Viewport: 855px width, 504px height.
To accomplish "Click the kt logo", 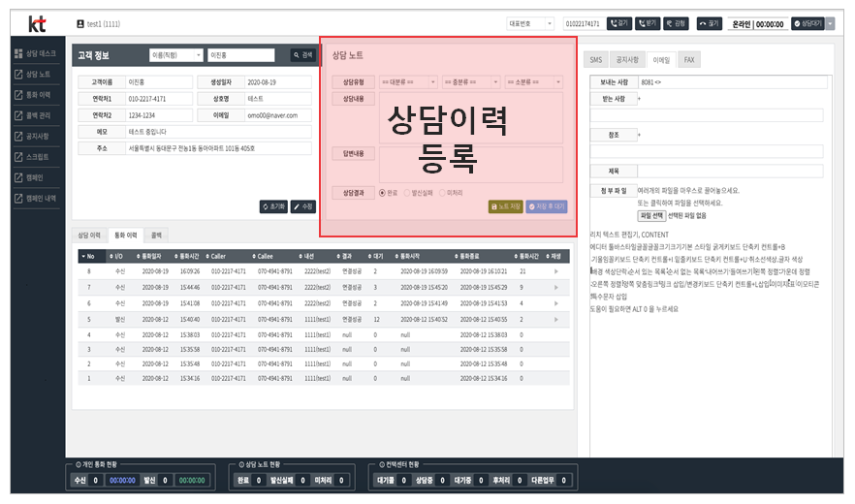I will 37,23.
